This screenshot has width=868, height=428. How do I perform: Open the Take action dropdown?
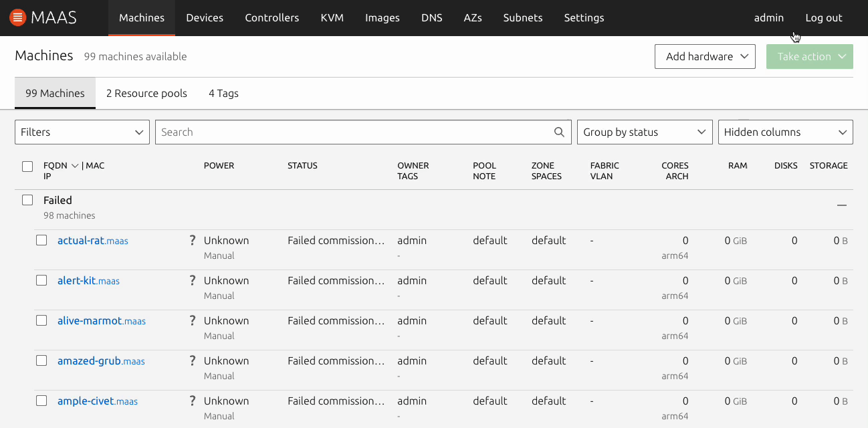[810, 57]
